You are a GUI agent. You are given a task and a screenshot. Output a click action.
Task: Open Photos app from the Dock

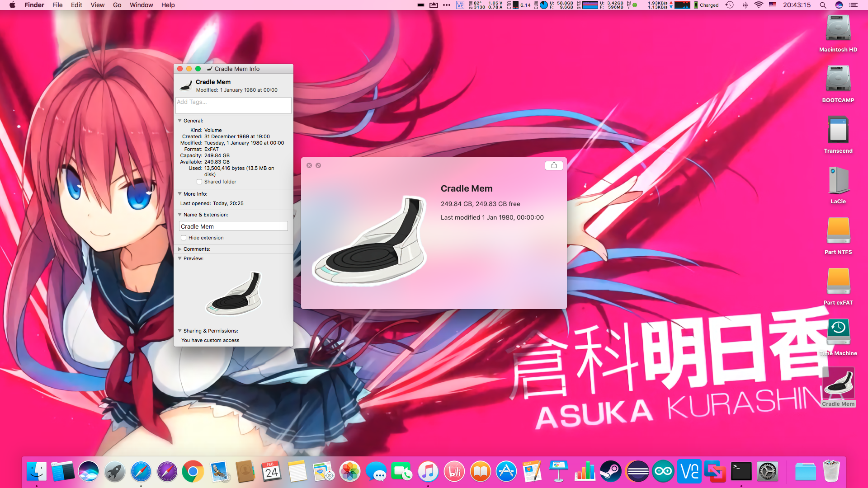350,472
